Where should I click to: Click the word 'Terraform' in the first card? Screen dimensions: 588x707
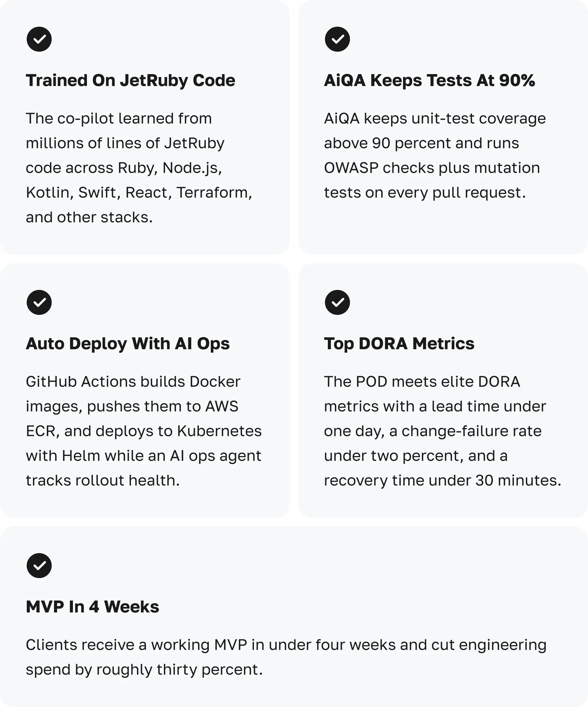pyautogui.click(x=214, y=193)
